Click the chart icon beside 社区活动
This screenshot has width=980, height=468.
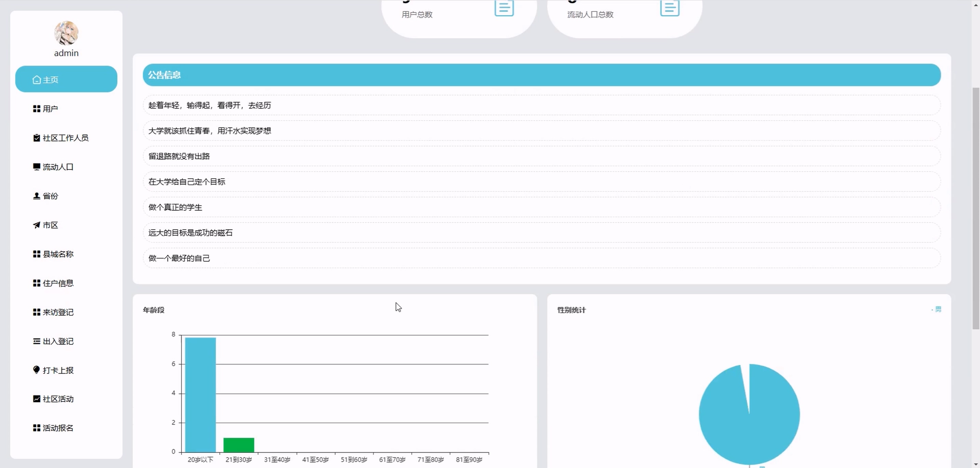pos(37,399)
